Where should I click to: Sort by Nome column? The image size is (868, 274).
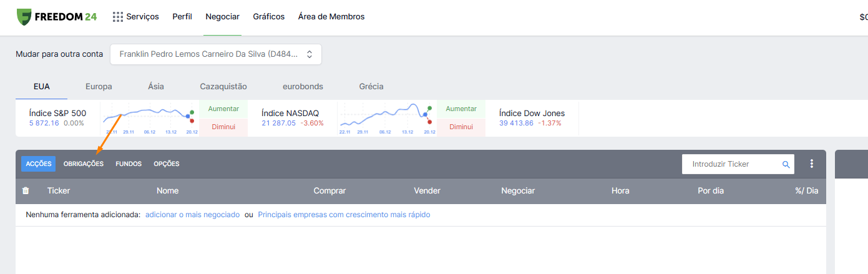point(168,190)
